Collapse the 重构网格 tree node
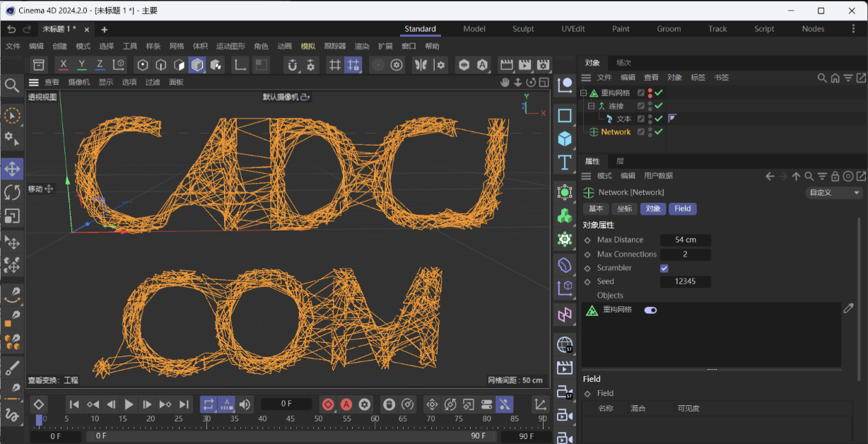The image size is (868, 444). (584, 93)
